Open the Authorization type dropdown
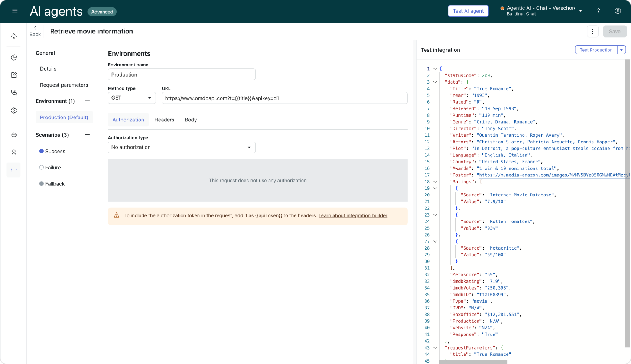Image resolution: width=631 pixels, height=364 pixels. coord(182,147)
